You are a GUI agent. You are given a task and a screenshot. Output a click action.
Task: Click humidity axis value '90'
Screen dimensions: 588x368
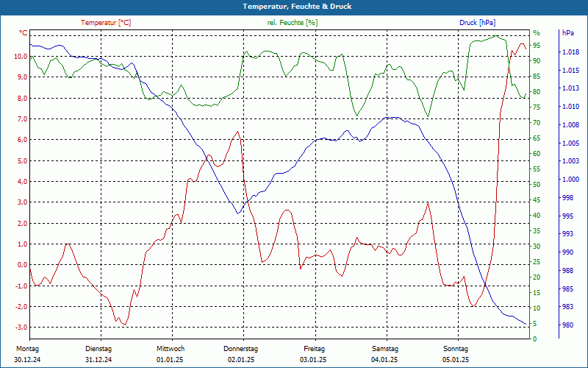[537, 61]
